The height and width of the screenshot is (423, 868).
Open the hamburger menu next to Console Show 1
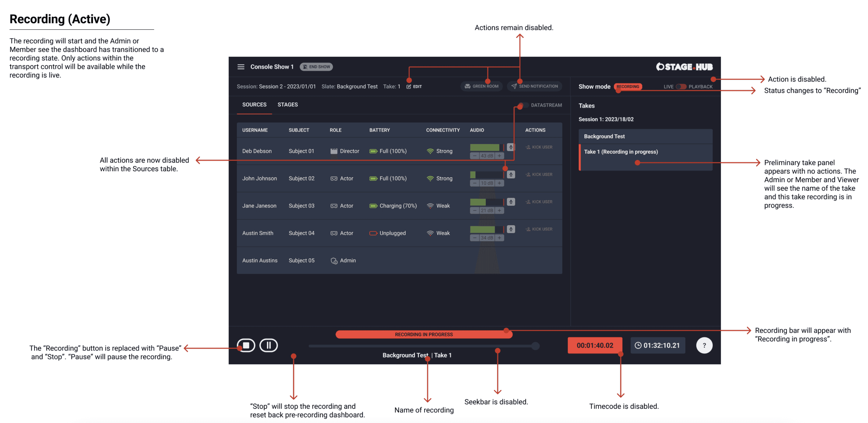pos(241,67)
